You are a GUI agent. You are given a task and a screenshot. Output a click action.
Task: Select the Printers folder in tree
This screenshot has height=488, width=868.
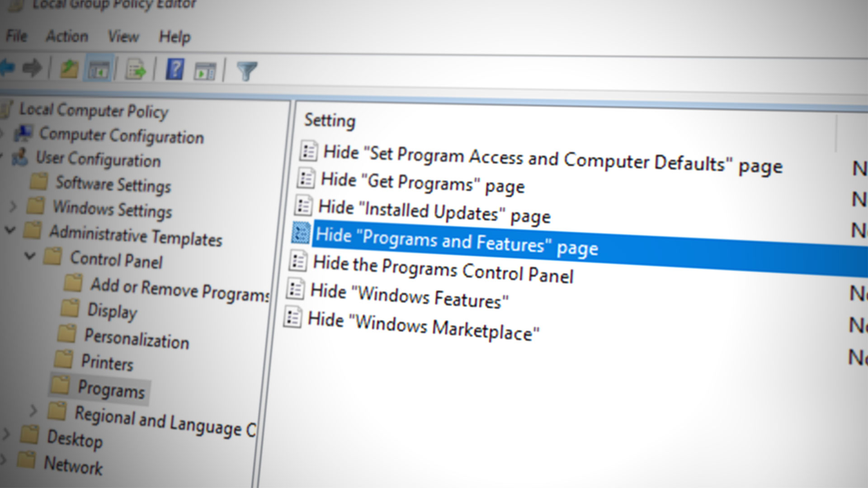[x=107, y=362]
